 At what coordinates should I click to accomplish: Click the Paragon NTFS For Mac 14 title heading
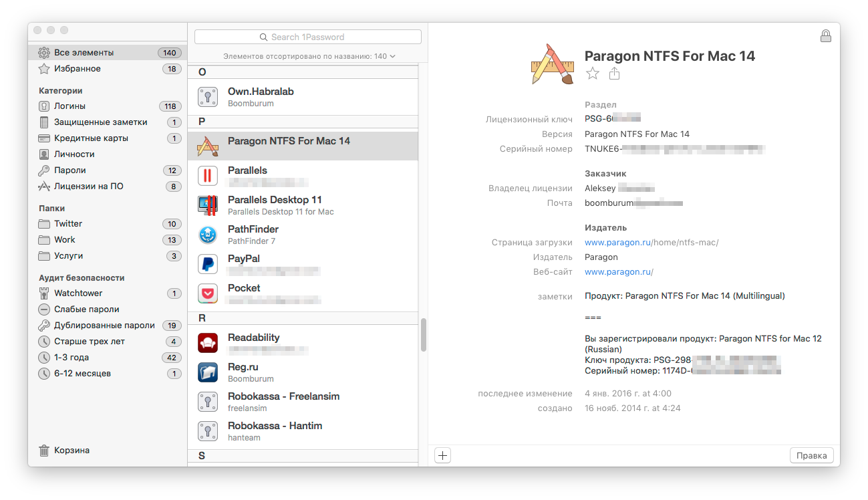670,56
